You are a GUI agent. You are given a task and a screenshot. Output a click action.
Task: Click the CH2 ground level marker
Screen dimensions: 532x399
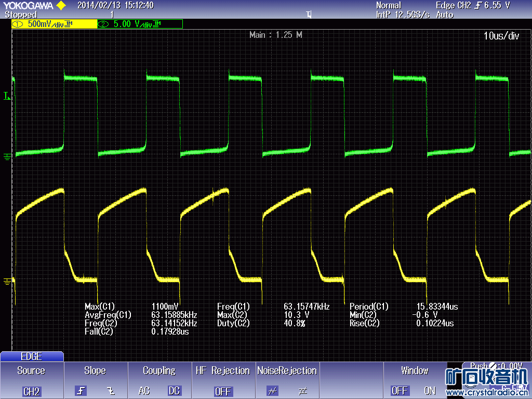click(7, 156)
